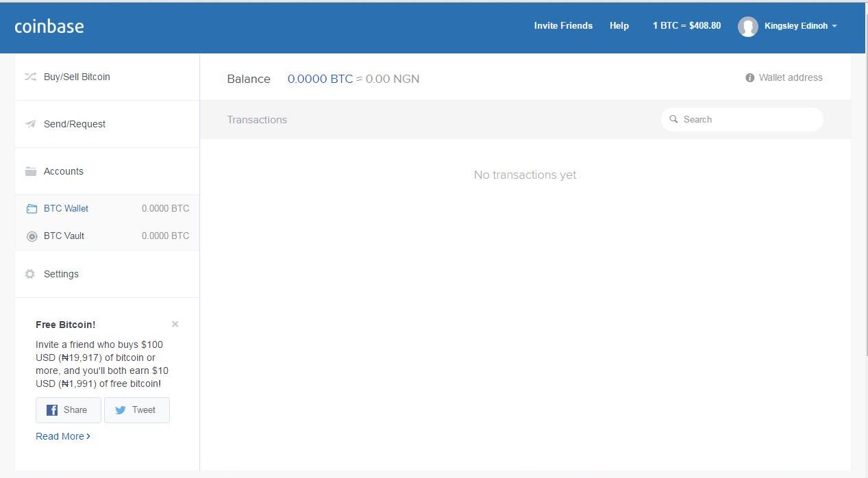This screenshot has width=868, height=478.
Task: Click the BTC Vault icon
Action: (x=32, y=236)
